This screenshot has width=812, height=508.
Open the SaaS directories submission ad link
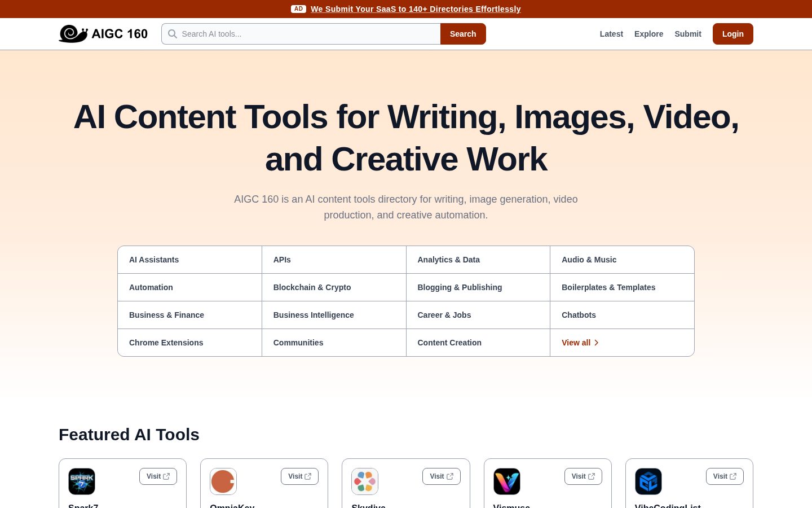click(416, 9)
